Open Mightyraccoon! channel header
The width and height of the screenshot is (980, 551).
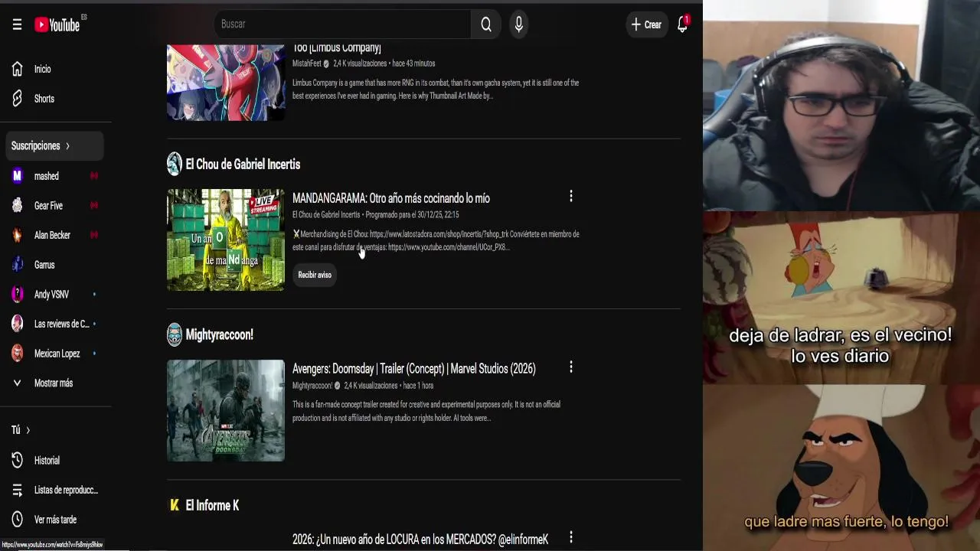pyautogui.click(x=219, y=334)
